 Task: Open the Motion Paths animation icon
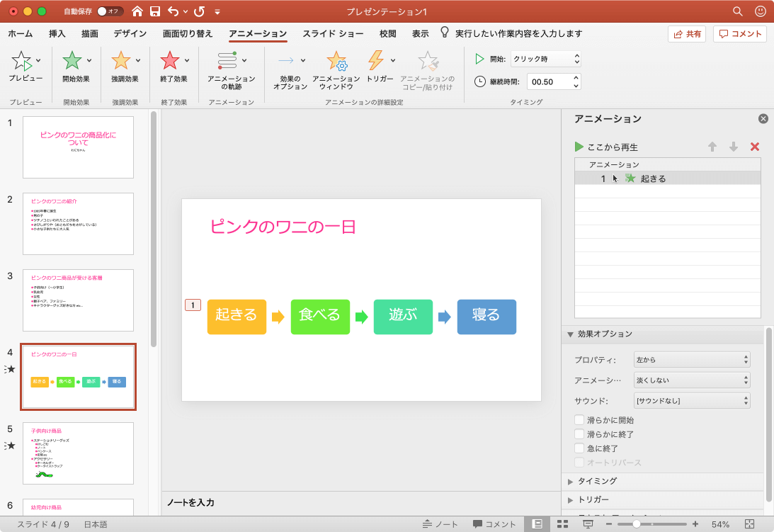click(x=227, y=60)
